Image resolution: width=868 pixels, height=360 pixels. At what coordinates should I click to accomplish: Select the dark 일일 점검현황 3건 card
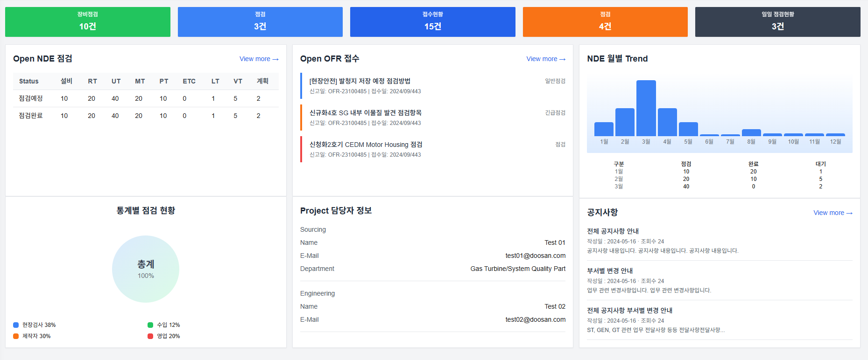(x=777, y=22)
